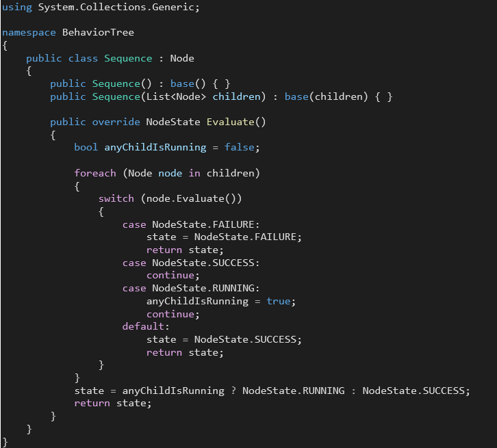Click the question mark ternary operator

pos(233,391)
